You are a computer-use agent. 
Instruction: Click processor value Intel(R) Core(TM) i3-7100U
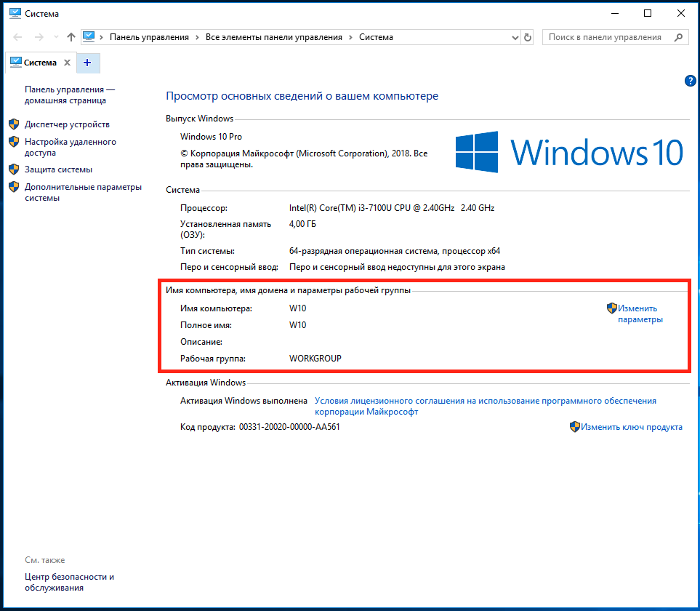392,208
